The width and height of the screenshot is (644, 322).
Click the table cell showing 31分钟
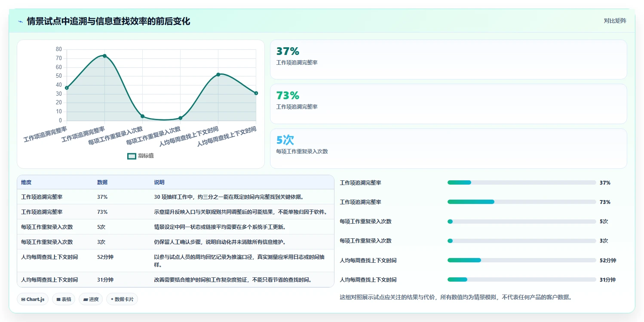[x=105, y=280]
